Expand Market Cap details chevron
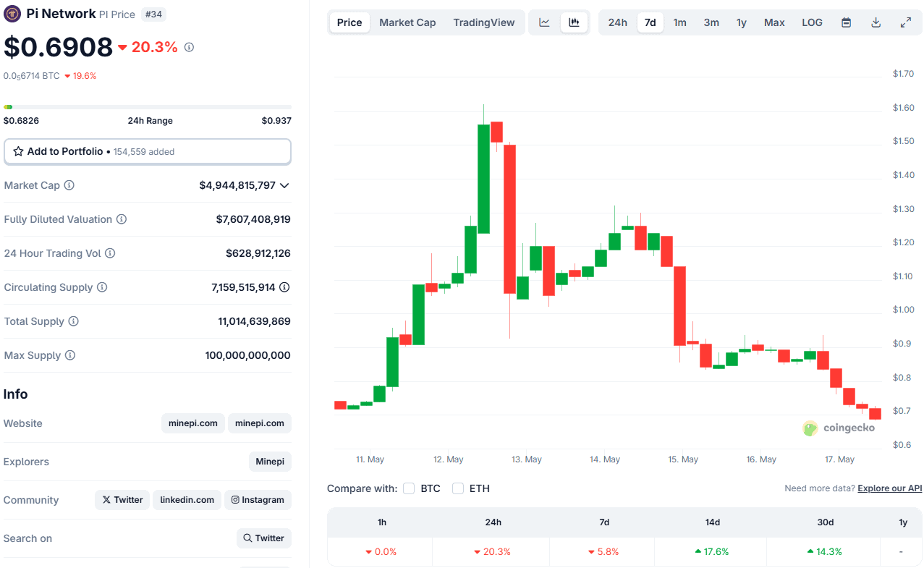This screenshot has height=568, width=924. pos(284,185)
